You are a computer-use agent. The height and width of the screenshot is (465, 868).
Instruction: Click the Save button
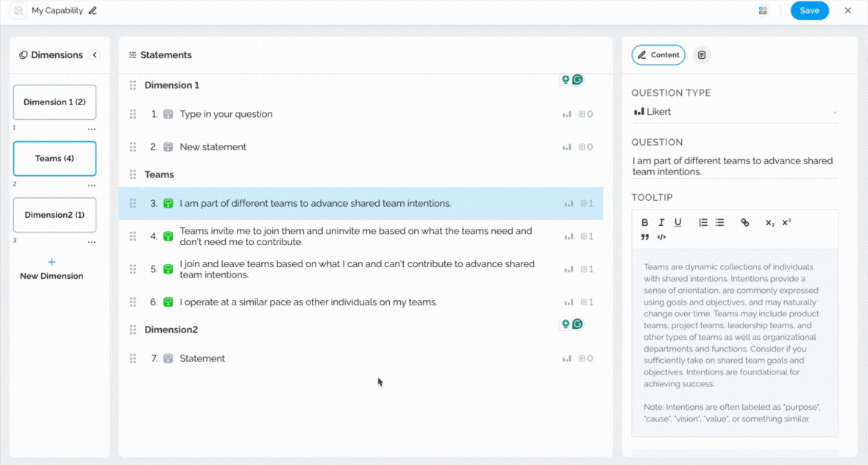coord(809,11)
